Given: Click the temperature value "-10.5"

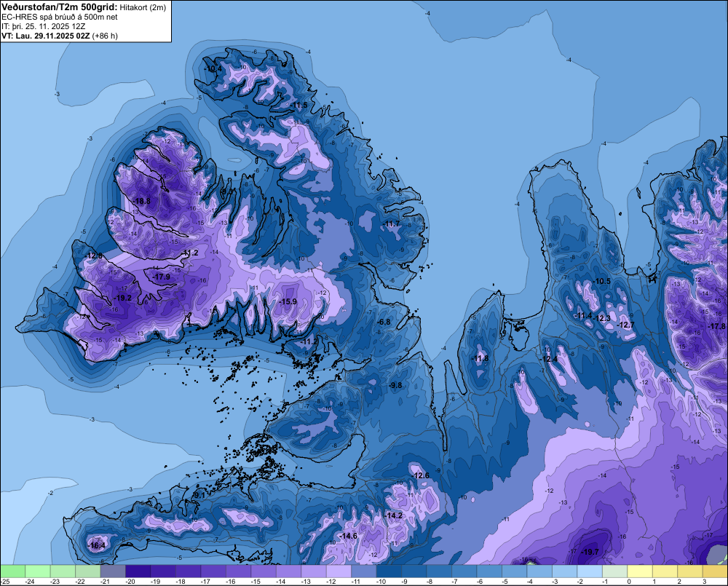Looking at the screenshot, I should [603, 281].
